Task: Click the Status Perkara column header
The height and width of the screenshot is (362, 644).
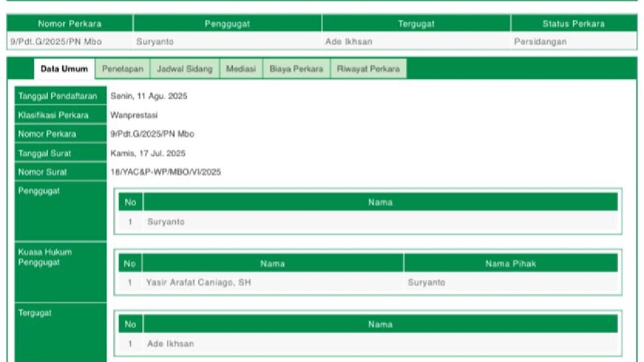Action: coord(573,24)
